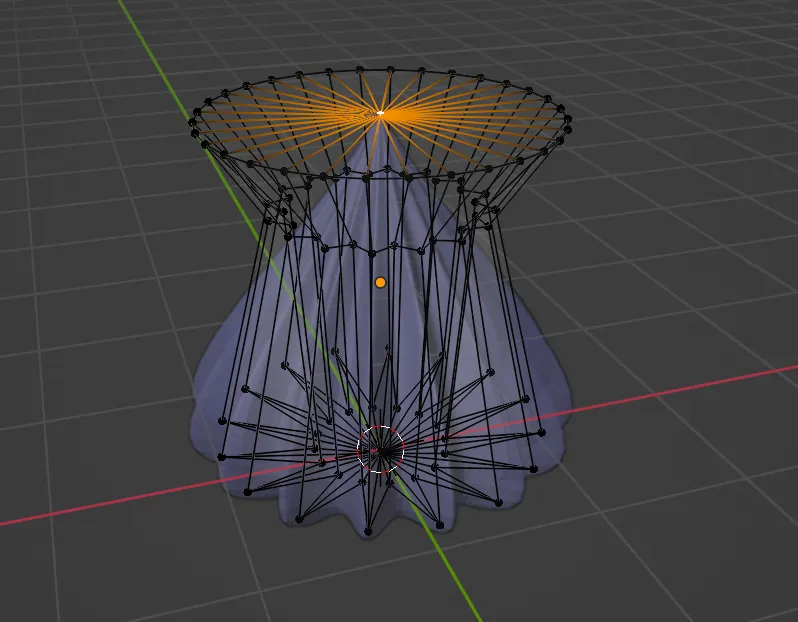This screenshot has width=798, height=622.
Task: Select the lowest vertex of the star-shaped base
Action: (368, 532)
